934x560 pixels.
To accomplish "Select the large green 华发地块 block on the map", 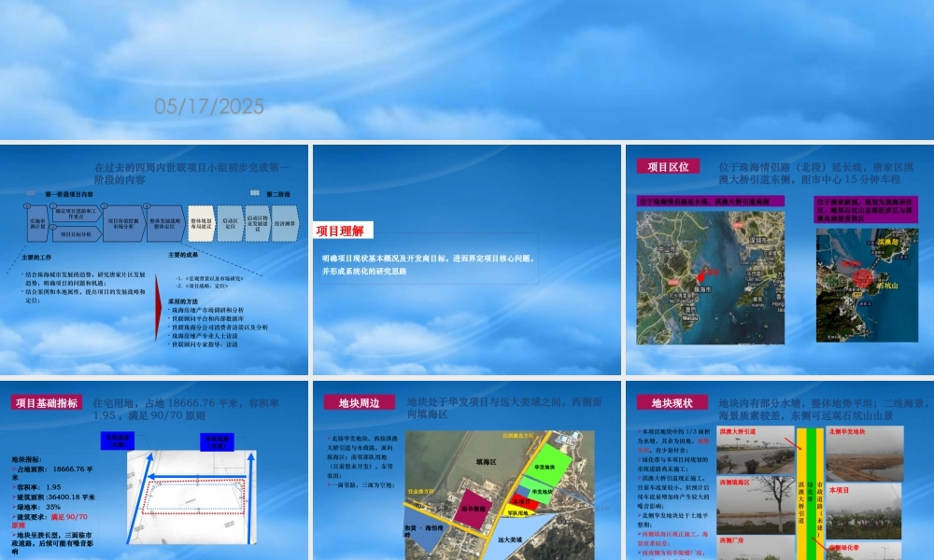I will [546, 466].
